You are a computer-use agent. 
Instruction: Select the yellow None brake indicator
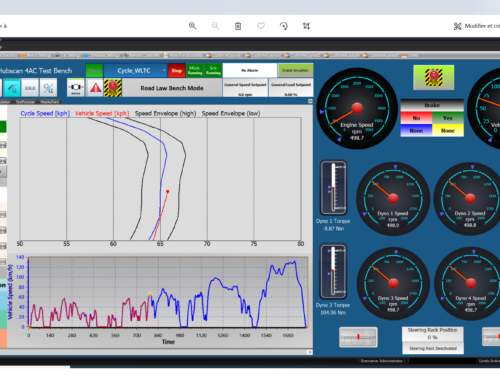click(x=448, y=131)
